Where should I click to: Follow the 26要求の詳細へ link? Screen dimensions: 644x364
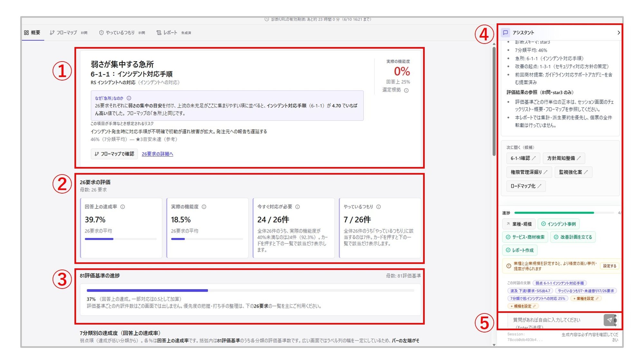157,154
